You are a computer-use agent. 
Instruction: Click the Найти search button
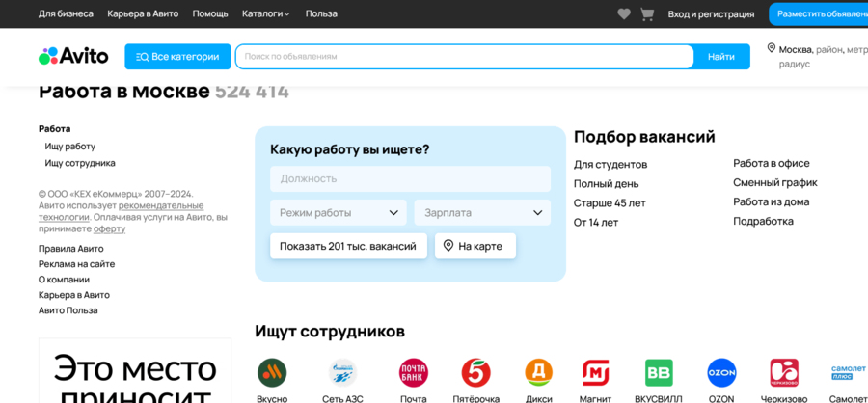pos(721,57)
